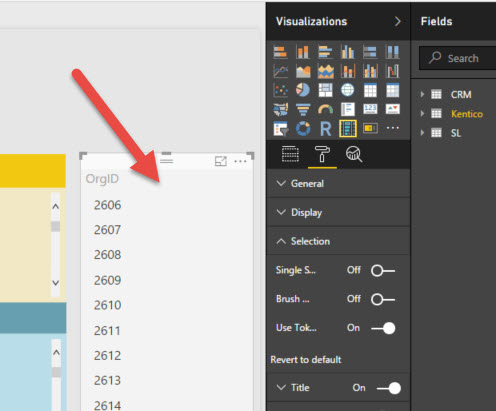The width and height of the screenshot is (496, 411).
Task: Turn off the Title switch
Action: (x=389, y=388)
